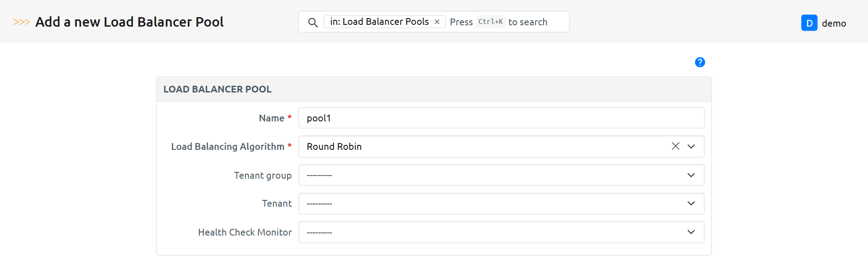The width and height of the screenshot is (868, 264).
Task: Click the Round Robin selected value
Action: tap(334, 147)
